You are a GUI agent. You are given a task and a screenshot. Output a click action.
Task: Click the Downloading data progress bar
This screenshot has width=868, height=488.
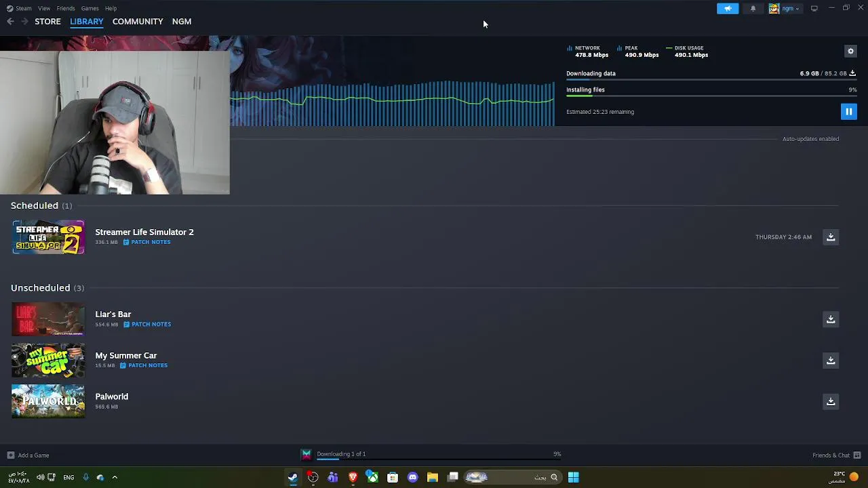coord(711,80)
